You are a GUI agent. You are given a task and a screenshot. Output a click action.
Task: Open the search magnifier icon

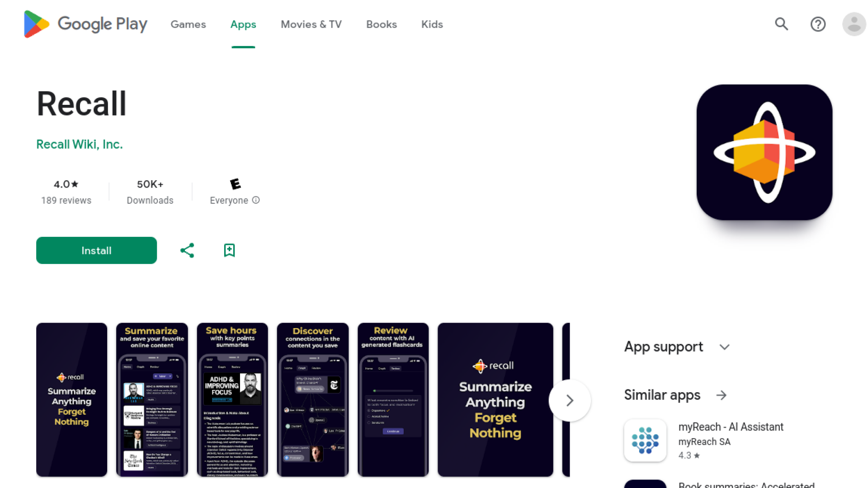click(781, 24)
